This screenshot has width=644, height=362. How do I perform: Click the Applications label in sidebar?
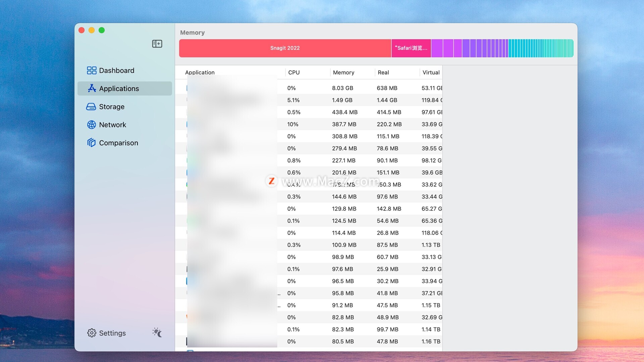[119, 88]
